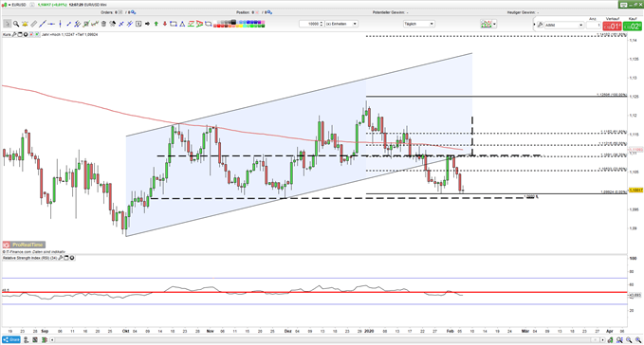Screen dimensions: 644x345
Task: Choose the black arrow drawing tool
Action: (147, 24)
